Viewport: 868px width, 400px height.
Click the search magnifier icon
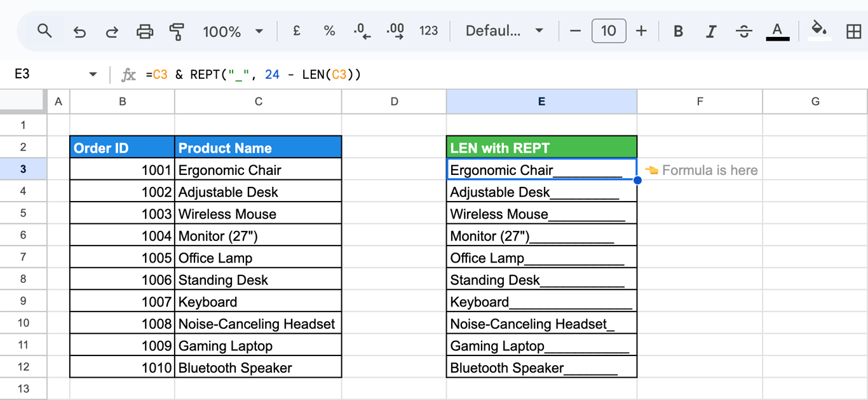point(44,31)
